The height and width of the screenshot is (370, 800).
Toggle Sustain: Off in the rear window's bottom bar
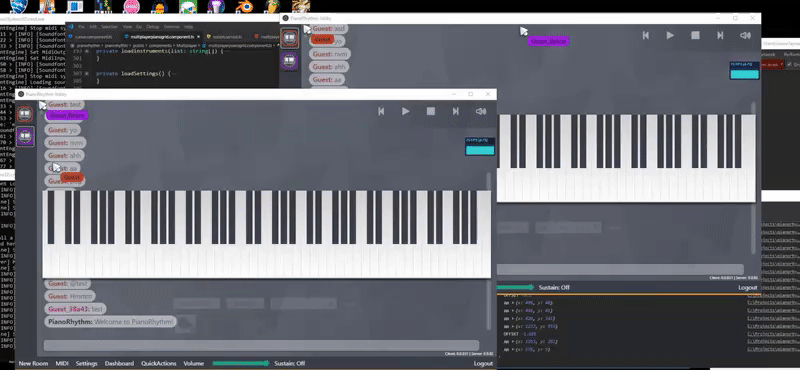click(x=554, y=287)
